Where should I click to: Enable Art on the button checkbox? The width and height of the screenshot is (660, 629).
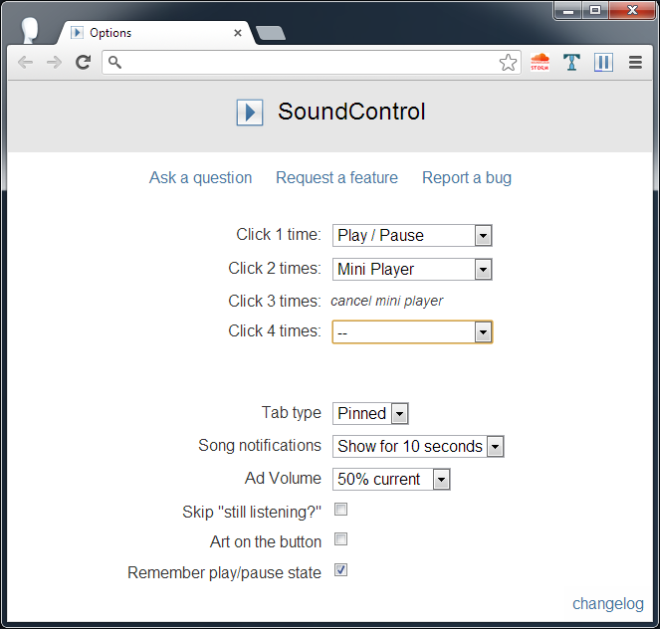pos(341,539)
